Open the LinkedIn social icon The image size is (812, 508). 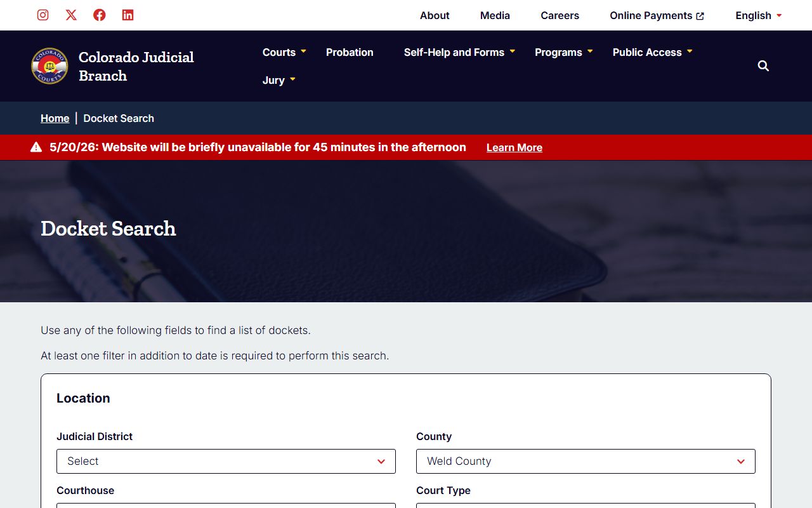128,15
